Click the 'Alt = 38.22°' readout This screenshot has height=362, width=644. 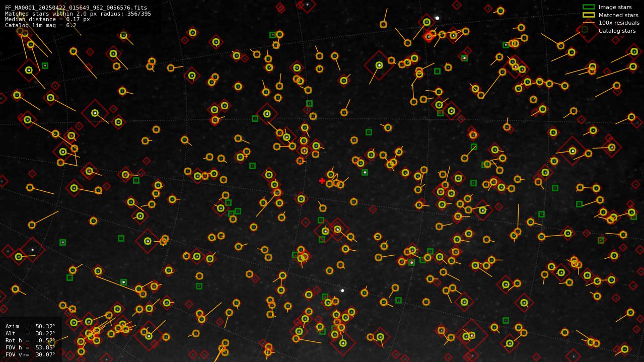[x=30, y=333]
